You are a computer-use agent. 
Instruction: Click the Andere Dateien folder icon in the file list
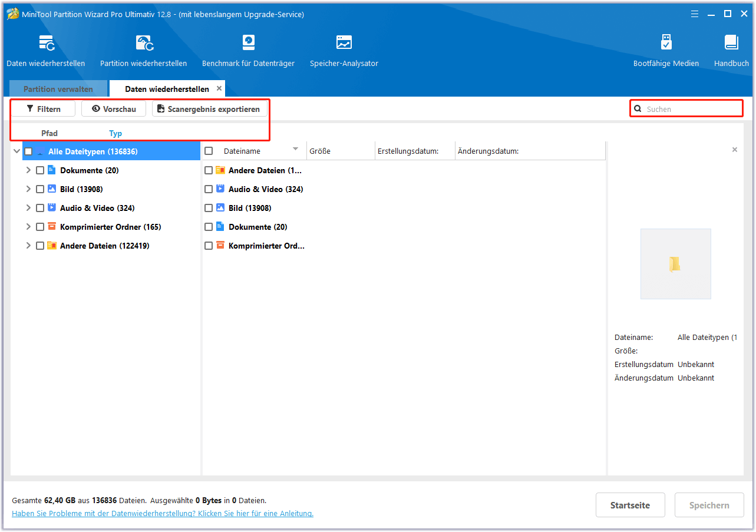pos(220,170)
